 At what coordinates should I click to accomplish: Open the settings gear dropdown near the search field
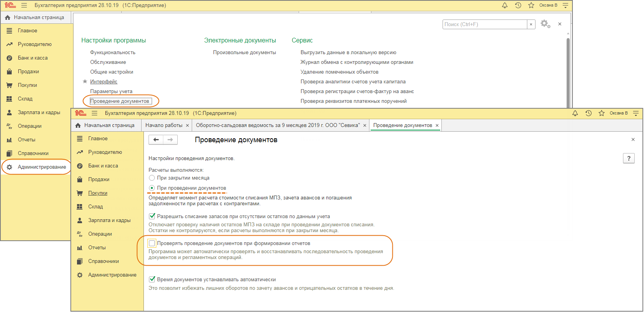click(546, 24)
